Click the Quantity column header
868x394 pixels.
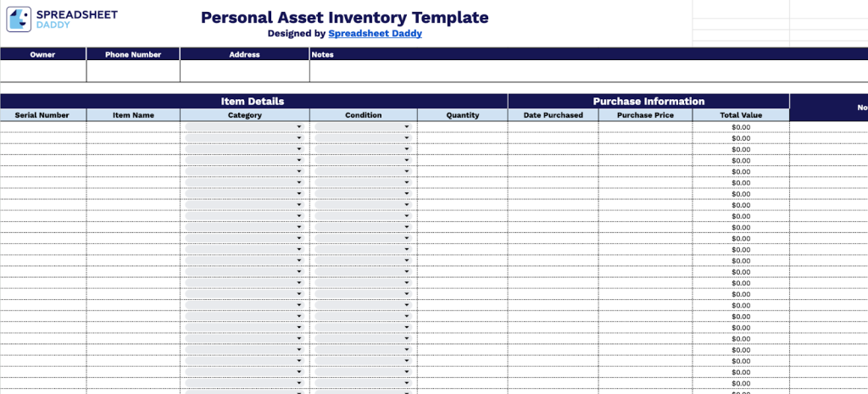click(463, 115)
